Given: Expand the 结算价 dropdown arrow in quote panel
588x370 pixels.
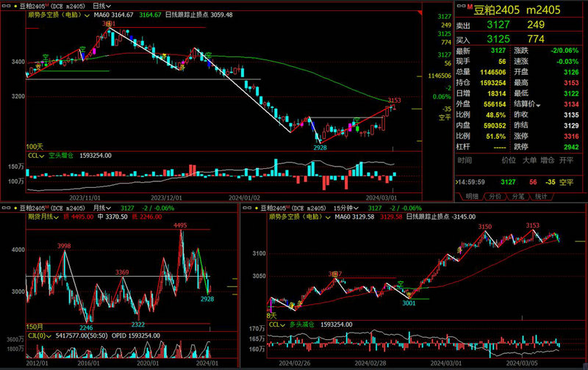Looking at the screenshot, I should [x=539, y=105].
